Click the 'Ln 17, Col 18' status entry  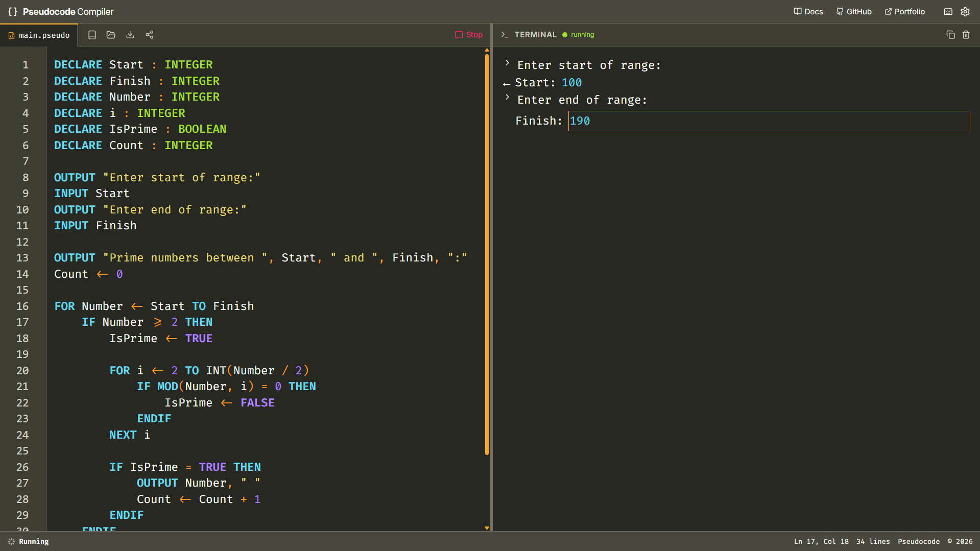tap(821, 541)
